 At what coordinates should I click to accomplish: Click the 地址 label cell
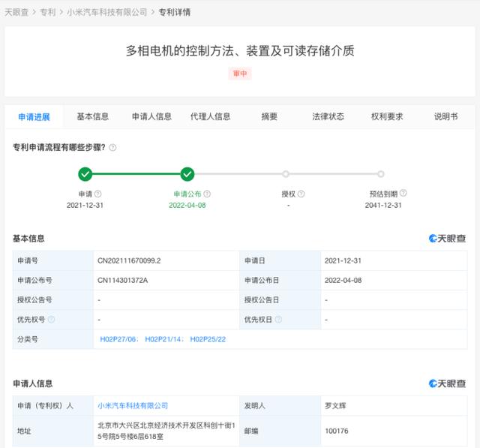pos(53,431)
